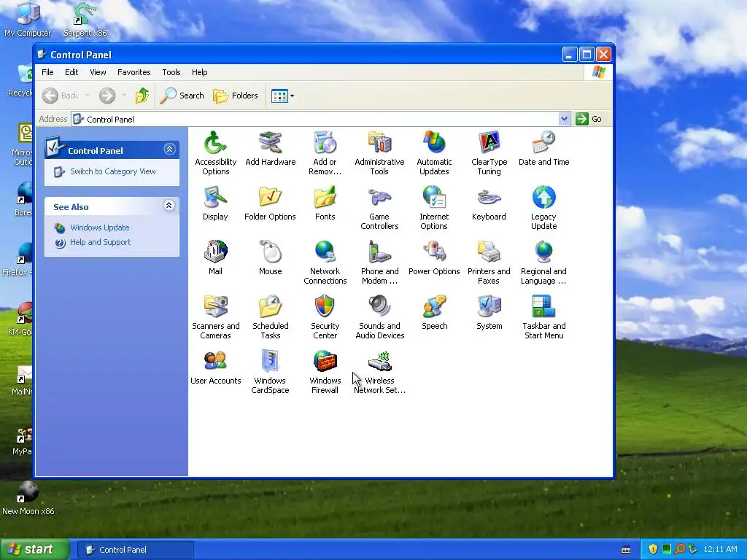
Task: Click Switch to Category View link
Action: pos(113,171)
